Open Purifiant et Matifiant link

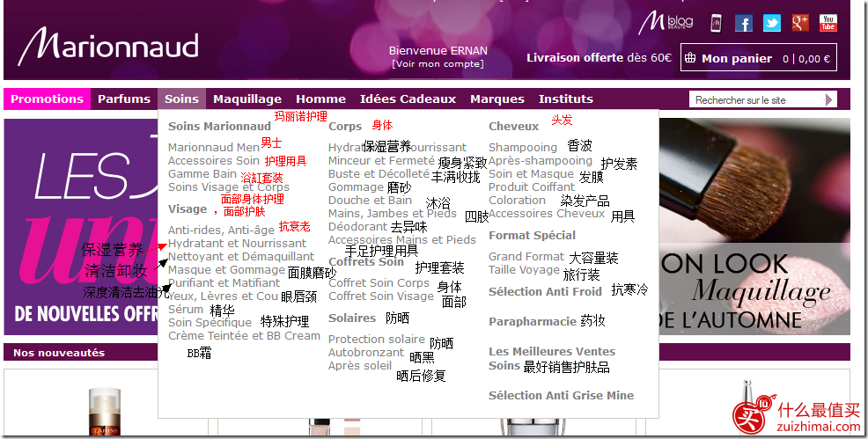click(224, 283)
